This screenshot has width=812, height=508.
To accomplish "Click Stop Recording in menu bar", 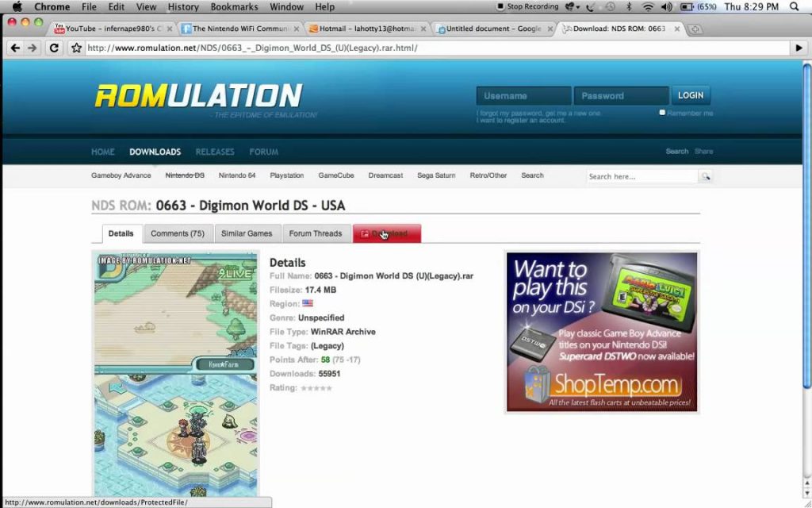I will pyautogui.click(x=527, y=6).
